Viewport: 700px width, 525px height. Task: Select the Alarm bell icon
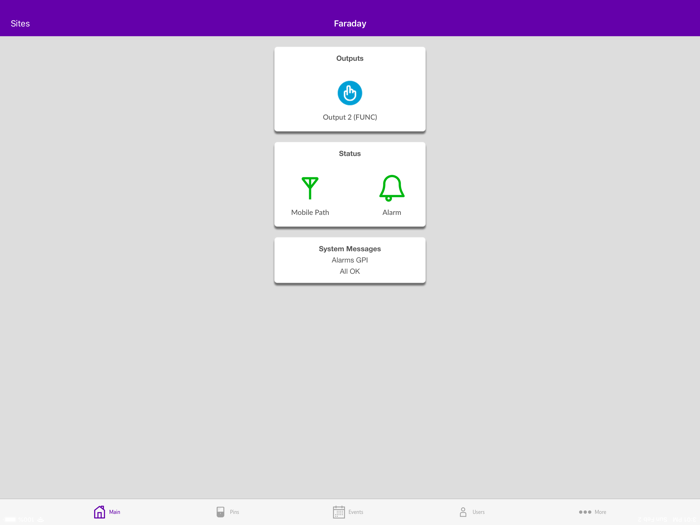click(x=392, y=188)
